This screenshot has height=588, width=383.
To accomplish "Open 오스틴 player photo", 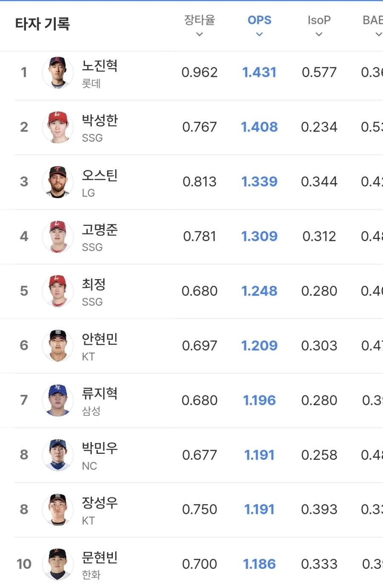I will (58, 182).
